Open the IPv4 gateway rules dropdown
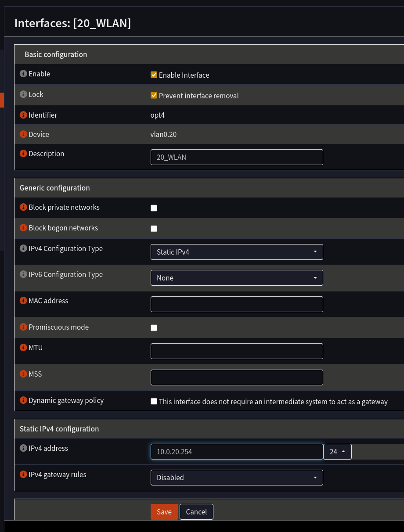The image size is (404, 532). [237, 477]
